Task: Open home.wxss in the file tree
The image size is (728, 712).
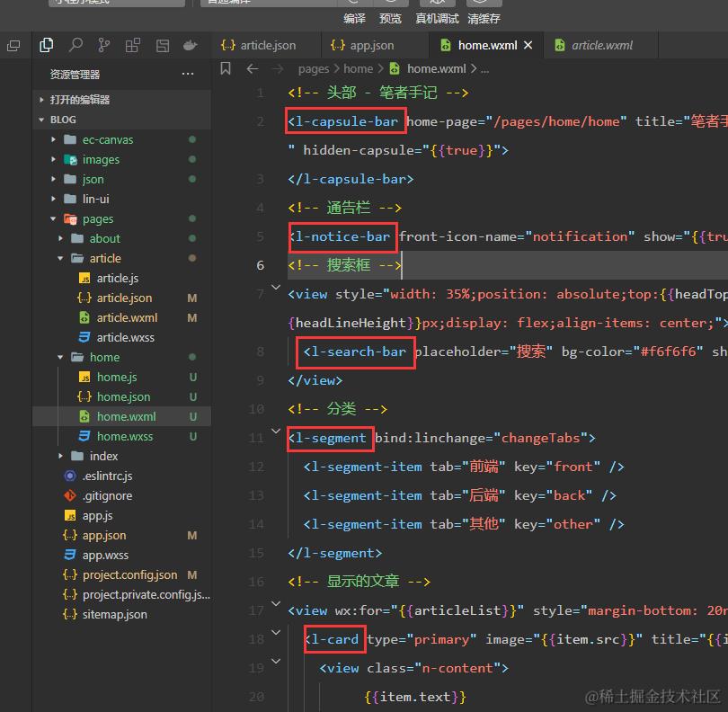Action: 125,437
